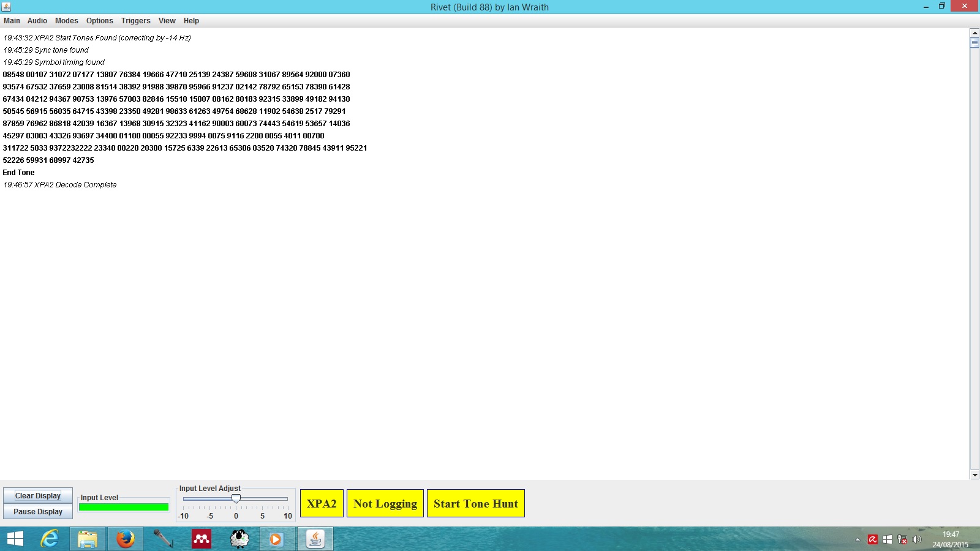Click the sheep icon in taskbar
This screenshot has width=980, height=551.
click(239, 539)
